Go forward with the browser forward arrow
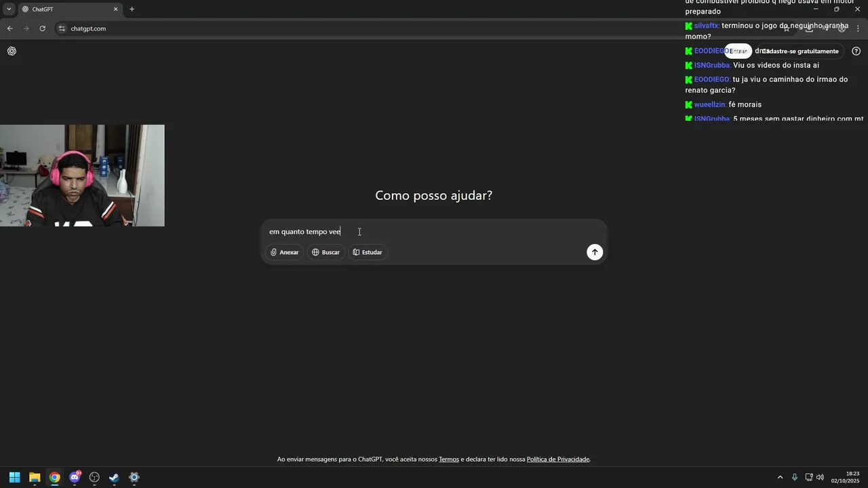 click(x=26, y=28)
